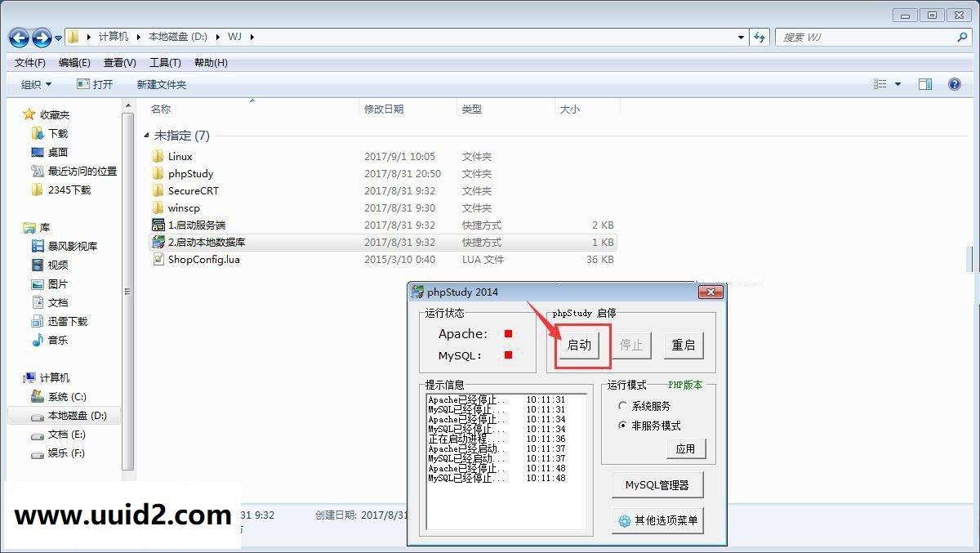980x553 pixels.
Task: Open MySQL管理器 from the phpStudy panel
Action: pyautogui.click(x=657, y=485)
